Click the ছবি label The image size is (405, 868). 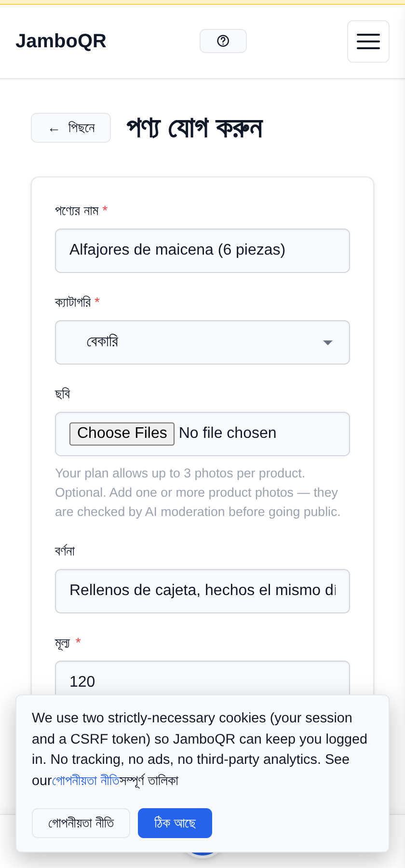pos(63,394)
